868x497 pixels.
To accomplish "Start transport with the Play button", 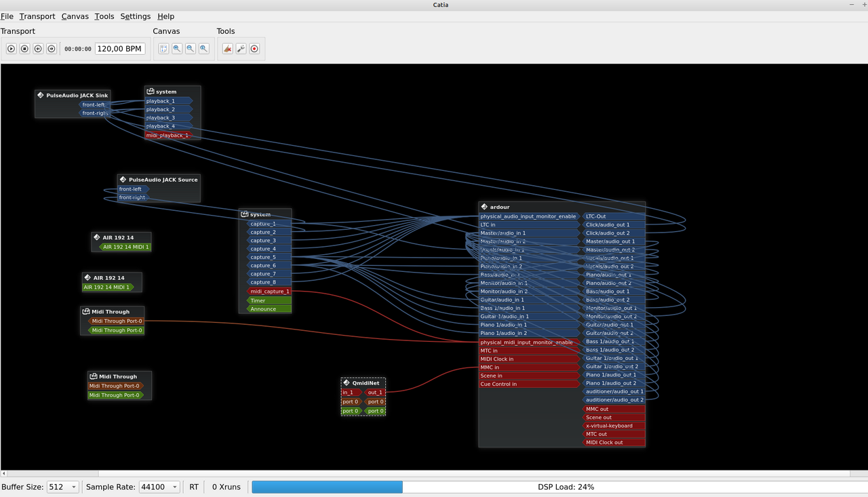I will click(x=12, y=49).
